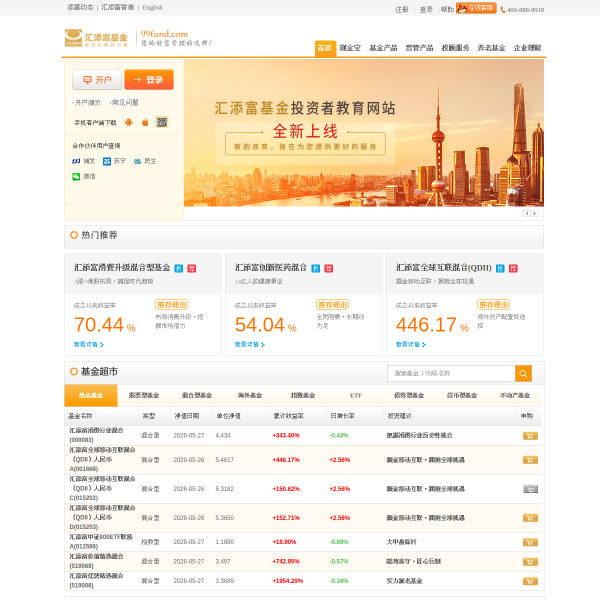Viewport: 600px width, 600px height.
Task: Switch to the 不动产基金 tab
Action: click(x=515, y=396)
